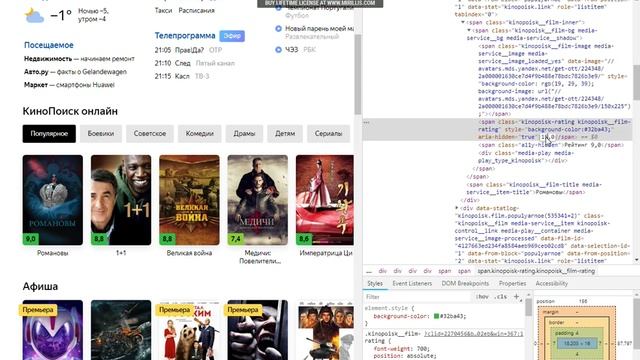640x360 pixels.
Task: Collapse the kinopoisk__film-inner span node
Action: tap(463, 22)
